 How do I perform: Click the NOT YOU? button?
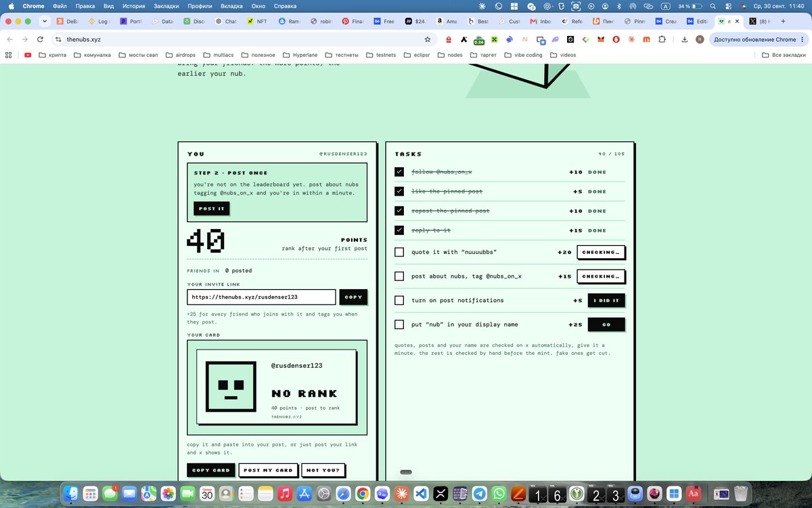[x=323, y=470]
